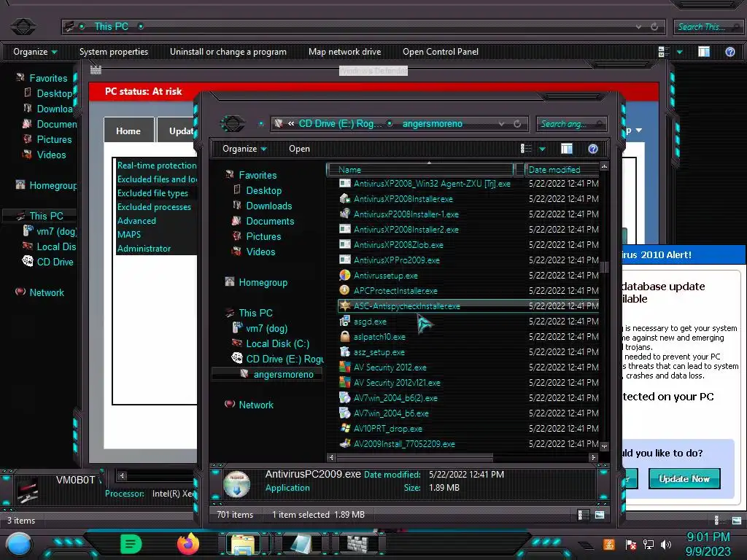The height and width of the screenshot is (560, 747).
Task: Open MAPS settings in Defender
Action: point(128,234)
